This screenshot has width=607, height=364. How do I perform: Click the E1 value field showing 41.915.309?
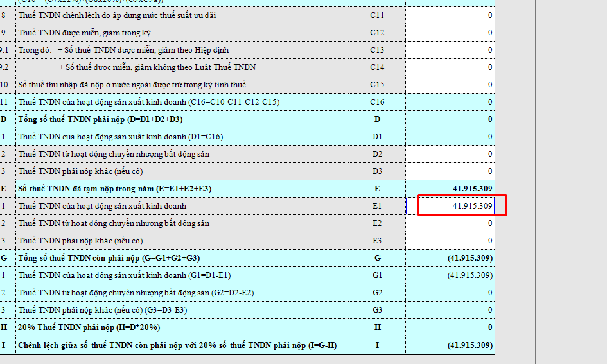451,206
